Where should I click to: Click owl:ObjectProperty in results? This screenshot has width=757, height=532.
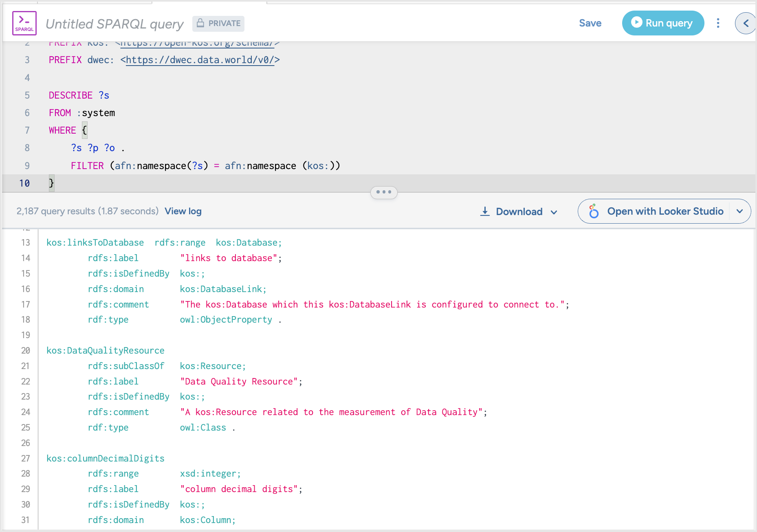point(226,319)
